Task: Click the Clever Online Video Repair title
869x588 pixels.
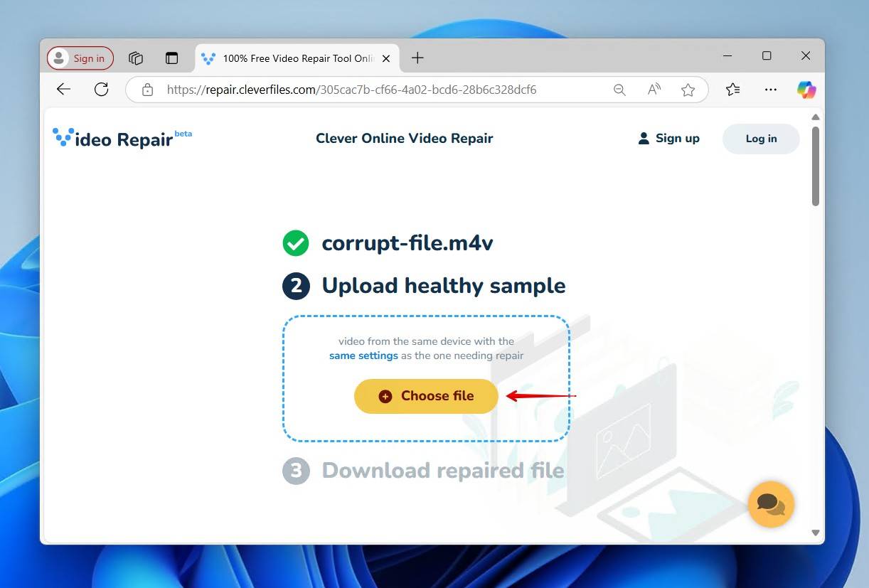Action: (x=405, y=139)
